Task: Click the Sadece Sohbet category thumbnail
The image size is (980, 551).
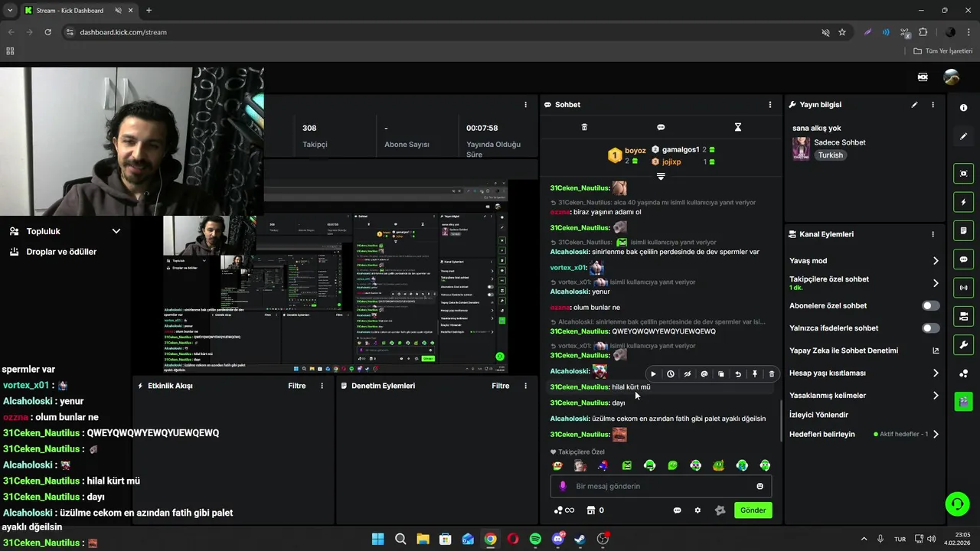Action: click(801, 148)
